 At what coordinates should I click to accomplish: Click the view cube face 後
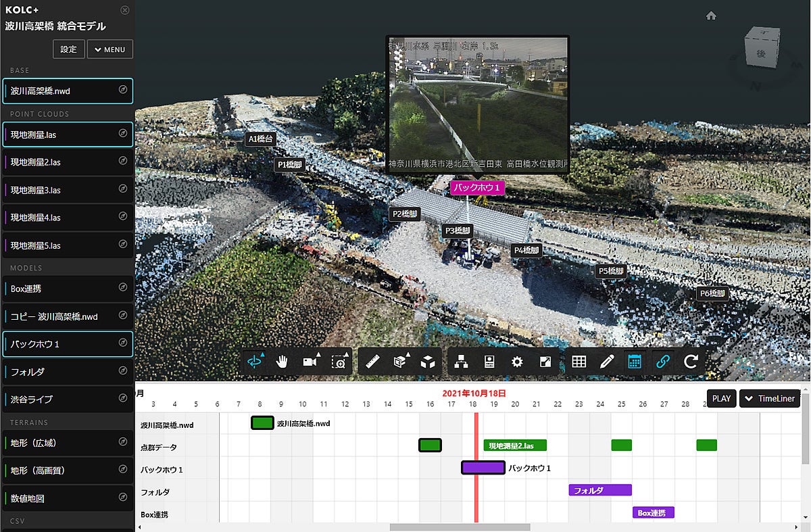(761, 53)
